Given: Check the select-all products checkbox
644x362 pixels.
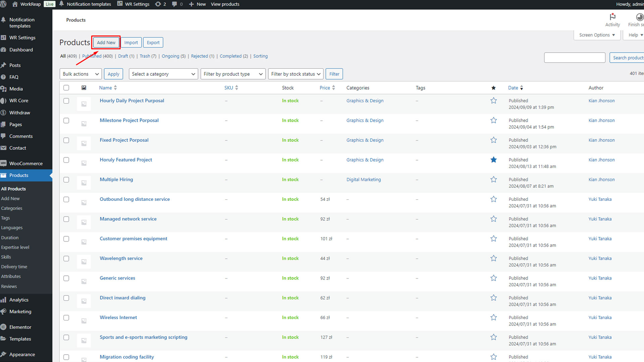Looking at the screenshot, I should pos(66,88).
